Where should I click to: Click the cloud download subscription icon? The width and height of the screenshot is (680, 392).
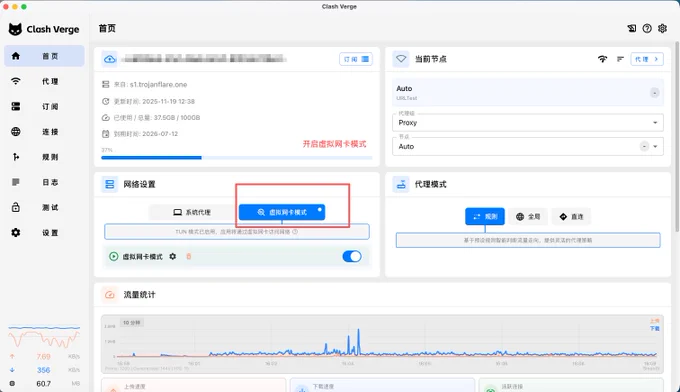click(x=110, y=59)
